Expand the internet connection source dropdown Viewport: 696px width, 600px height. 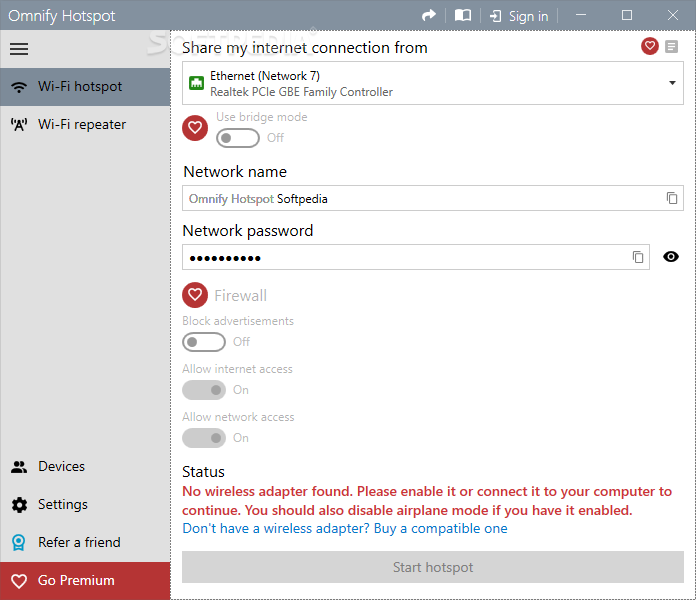433,83
